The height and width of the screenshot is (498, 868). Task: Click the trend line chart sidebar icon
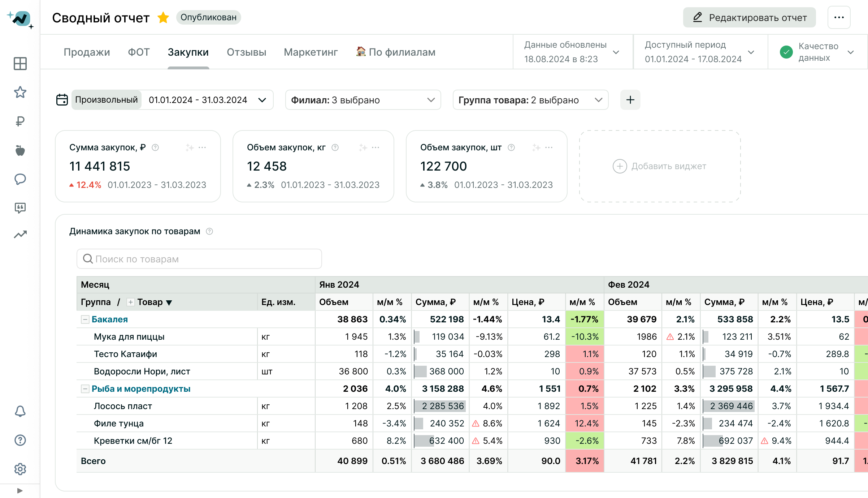pos(20,235)
